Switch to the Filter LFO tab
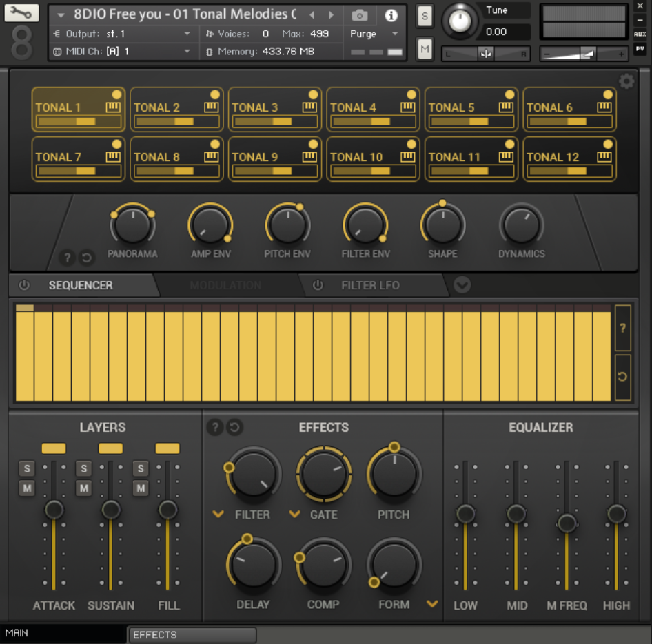Viewport: 652px width, 644px height. [x=371, y=285]
